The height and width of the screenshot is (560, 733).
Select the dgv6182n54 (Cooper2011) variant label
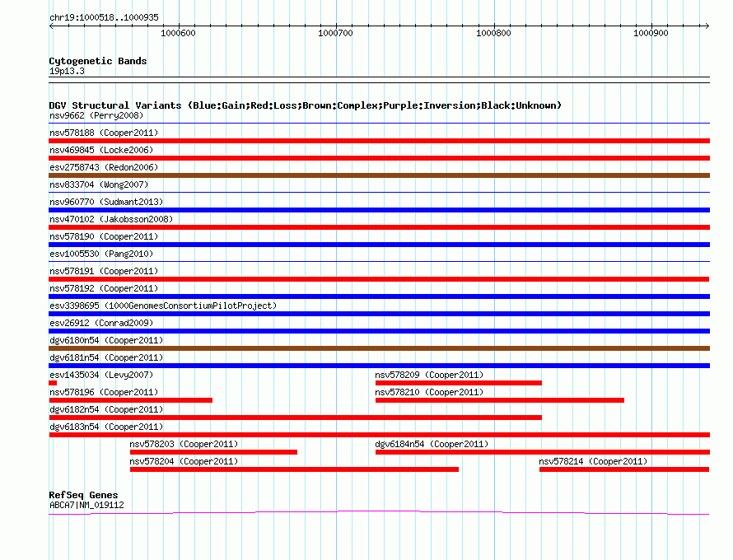point(106,409)
